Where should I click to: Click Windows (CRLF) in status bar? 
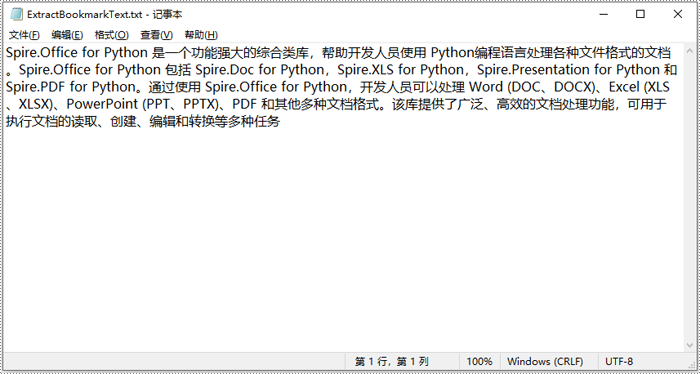pos(545,362)
